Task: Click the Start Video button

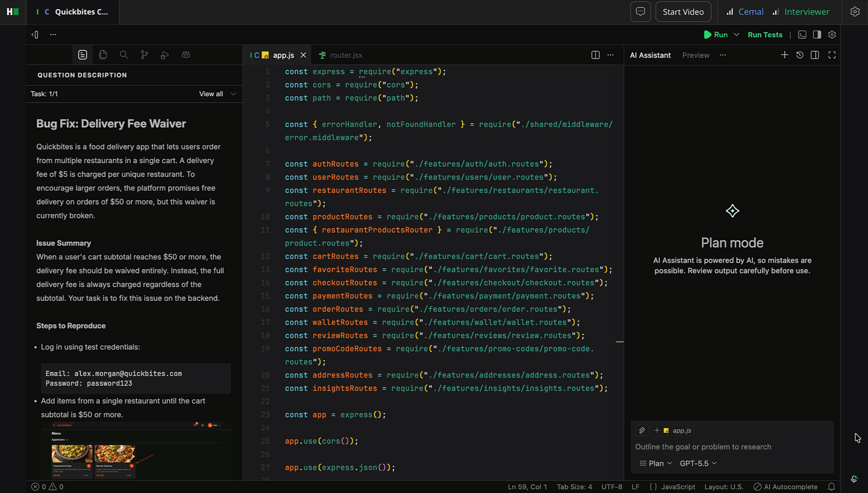Action: (683, 12)
